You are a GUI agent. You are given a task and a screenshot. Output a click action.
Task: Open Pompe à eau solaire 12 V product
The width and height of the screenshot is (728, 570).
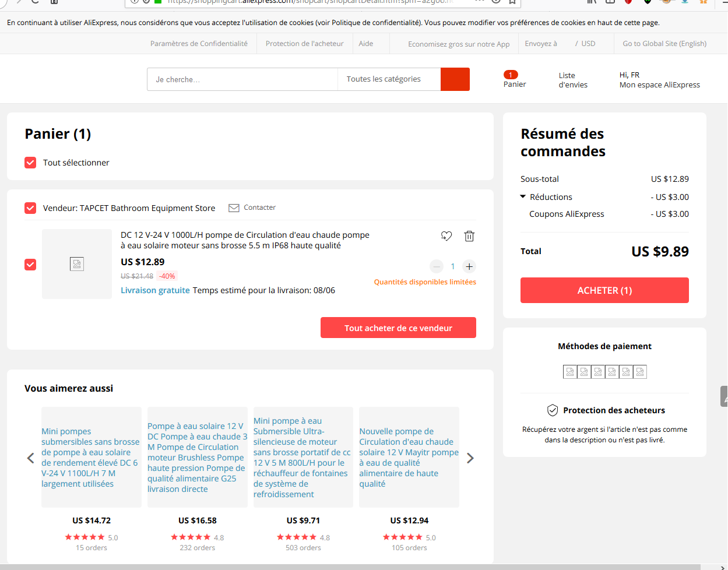tap(198, 458)
